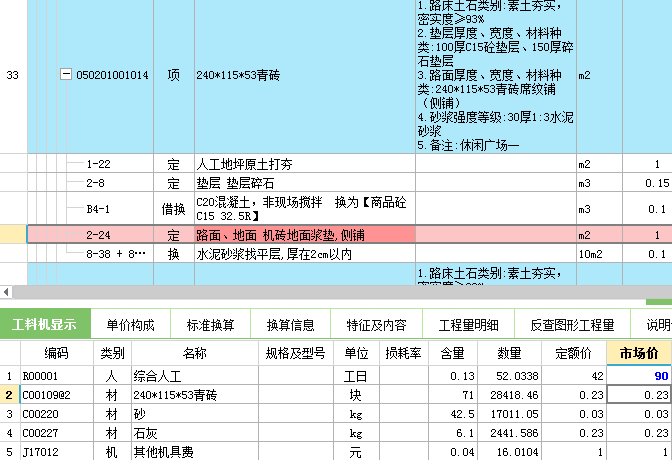The height and width of the screenshot is (460, 672).
Task: Click item name 240*115*53青砖 in row 33
Action: click(305, 75)
